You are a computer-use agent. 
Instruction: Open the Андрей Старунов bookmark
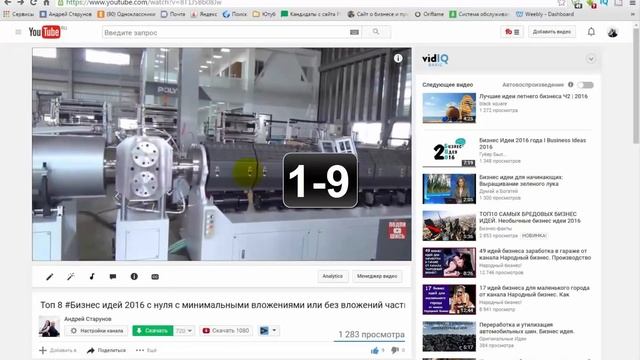66,14
